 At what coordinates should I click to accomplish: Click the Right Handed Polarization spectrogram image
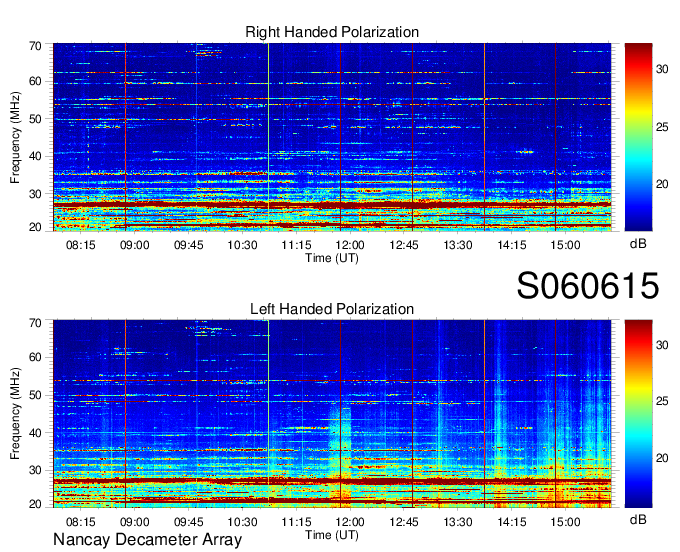[332, 137]
